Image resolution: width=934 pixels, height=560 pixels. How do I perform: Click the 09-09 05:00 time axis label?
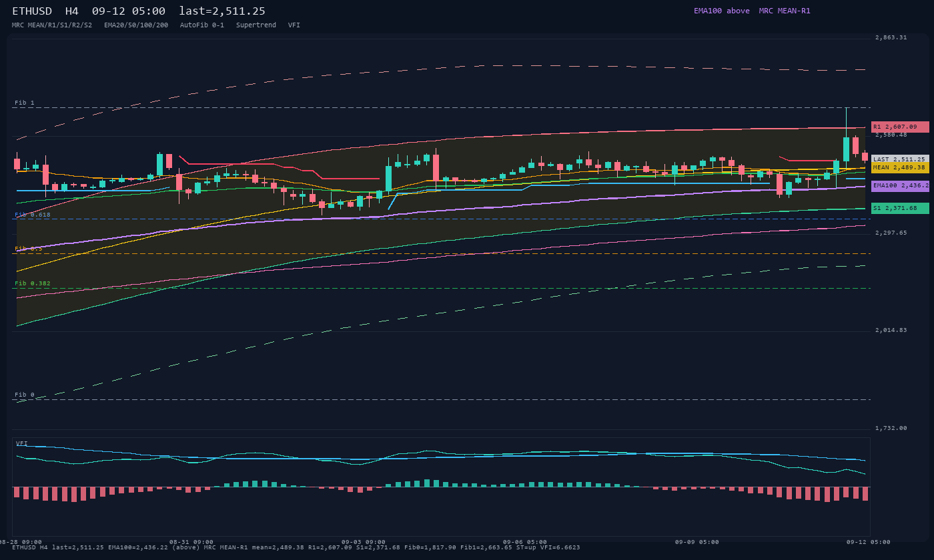pyautogui.click(x=697, y=542)
